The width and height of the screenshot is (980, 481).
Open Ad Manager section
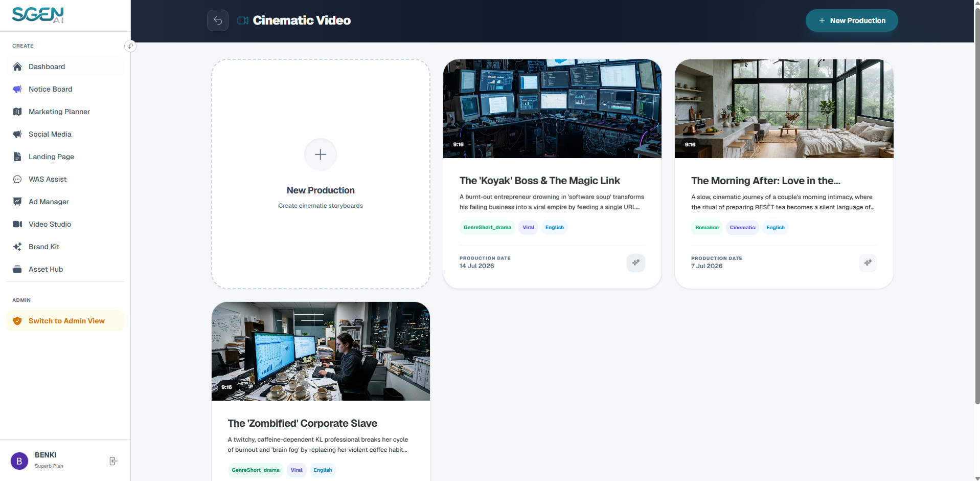click(x=65, y=202)
